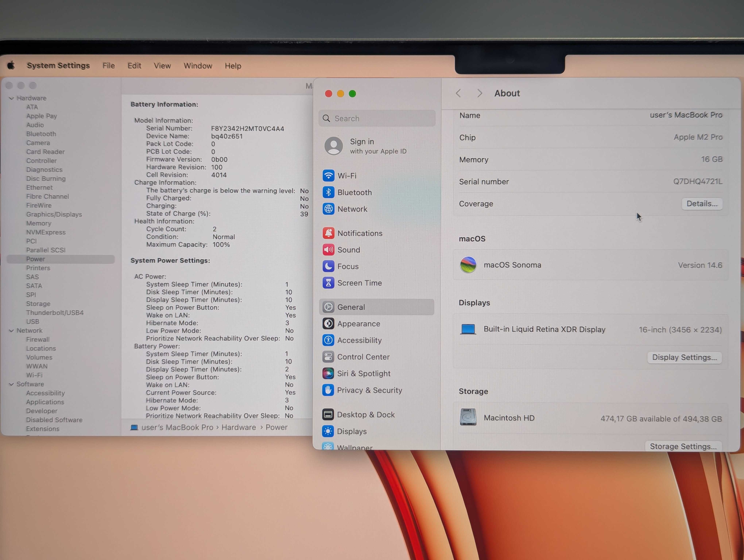744x560 pixels.
Task: Click the Built-in display laptop icon
Action: pos(468,329)
